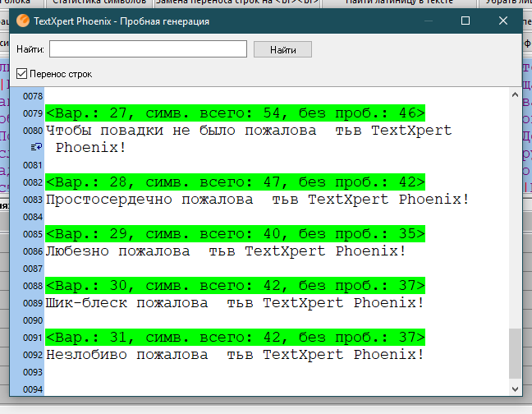Click the vertical scrollbar thumb
Viewport: 532px width, 414px height.
pyautogui.click(x=515, y=353)
